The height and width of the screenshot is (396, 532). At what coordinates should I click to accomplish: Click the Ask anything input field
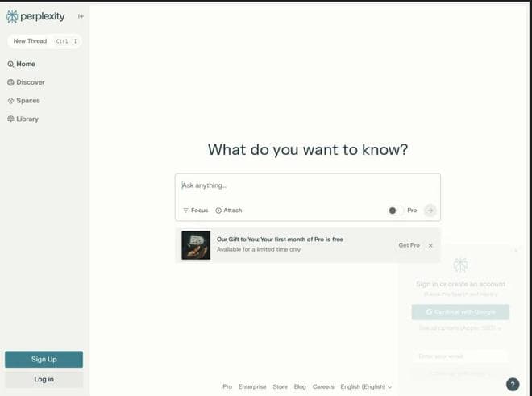306,186
